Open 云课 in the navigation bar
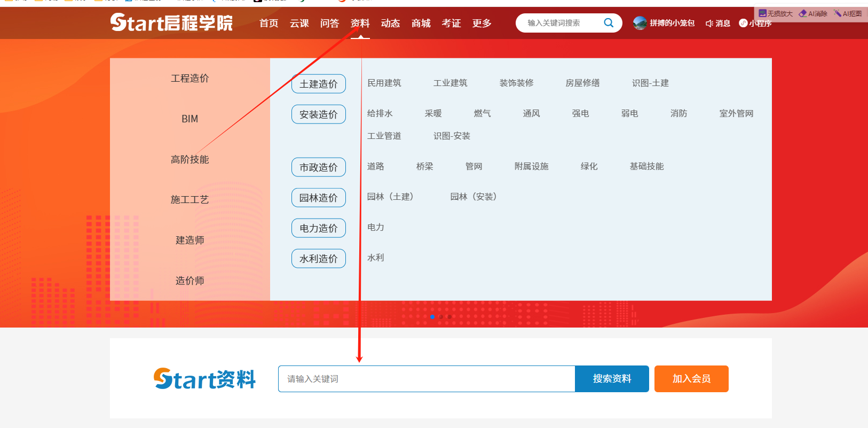The image size is (868, 428). (299, 24)
